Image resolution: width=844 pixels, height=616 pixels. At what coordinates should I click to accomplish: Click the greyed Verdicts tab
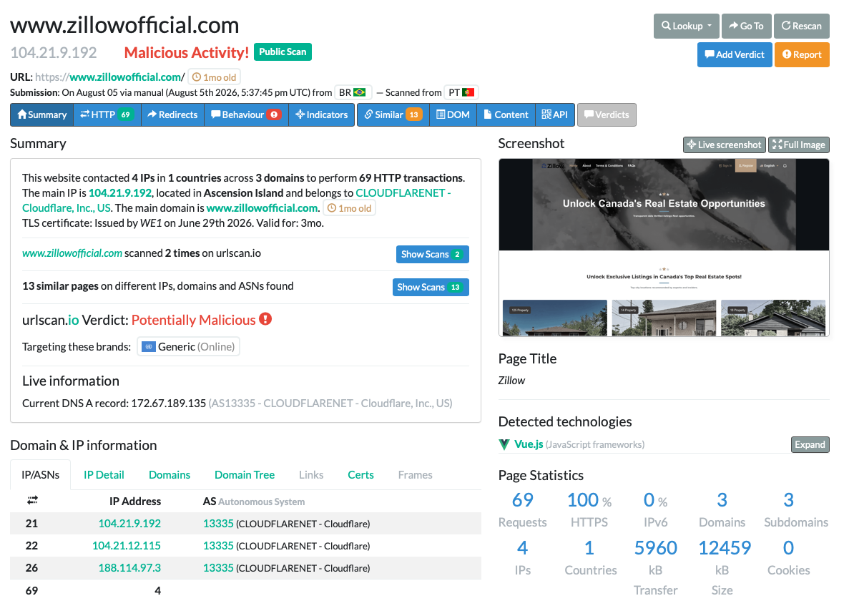607,114
